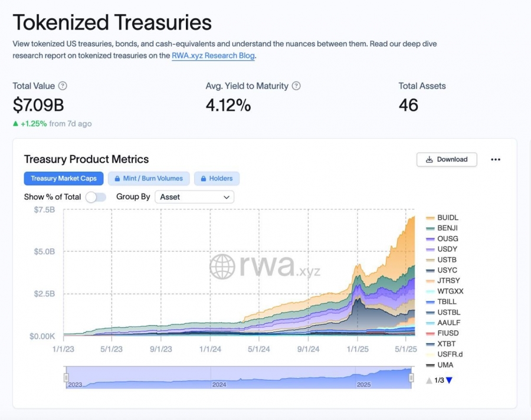Click the lock icon on Mint / Burn Volumes
This screenshot has height=420, width=531.
pos(117,179)
